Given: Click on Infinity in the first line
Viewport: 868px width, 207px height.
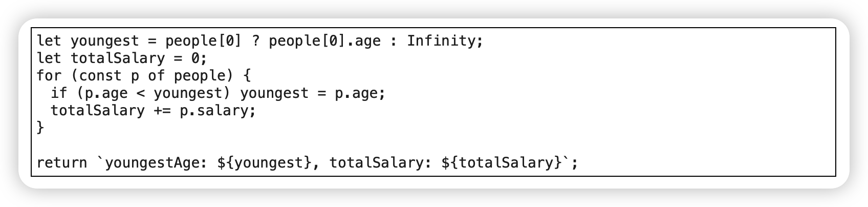Looking at the screenshot, I should click(441, 40).
